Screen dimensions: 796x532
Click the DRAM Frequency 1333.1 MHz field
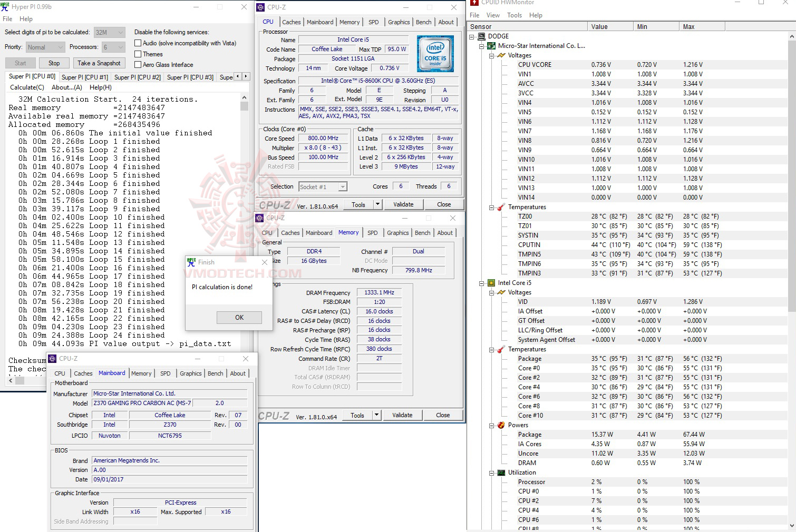point(379,292)
